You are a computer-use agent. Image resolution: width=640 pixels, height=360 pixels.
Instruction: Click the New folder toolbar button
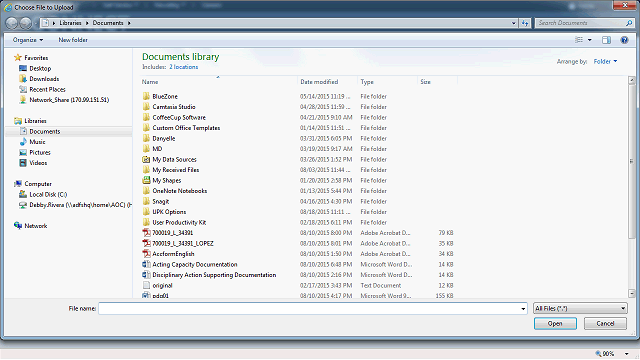click(73, 40)
